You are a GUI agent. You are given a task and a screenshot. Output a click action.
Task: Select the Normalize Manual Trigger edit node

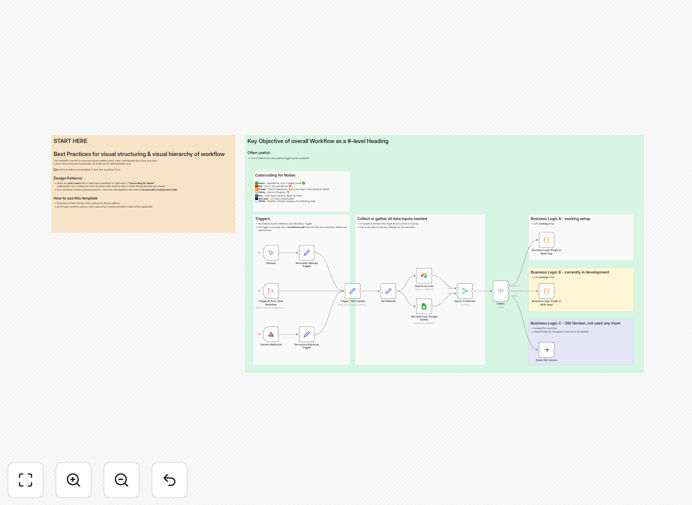[x=307, y=252]
